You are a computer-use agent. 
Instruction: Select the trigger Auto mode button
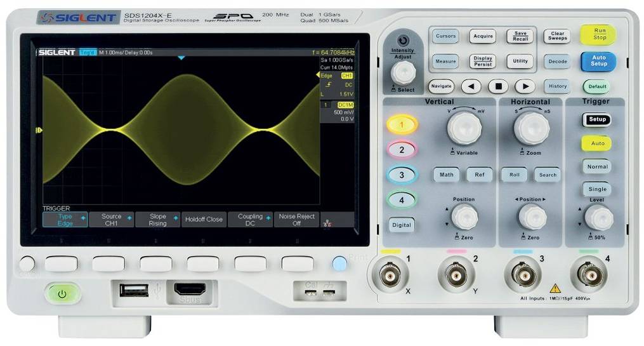[597, 143]
